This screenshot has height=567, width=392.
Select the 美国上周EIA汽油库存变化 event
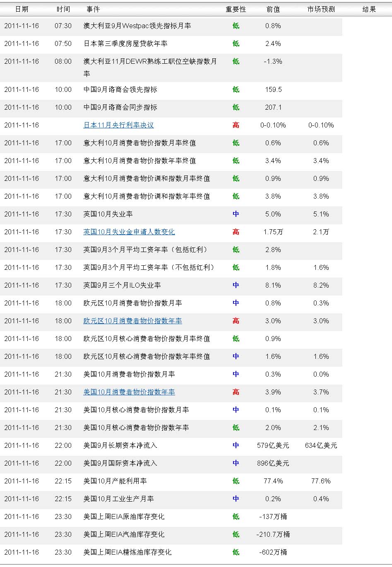pyautogui.click(x=124, y=534)
